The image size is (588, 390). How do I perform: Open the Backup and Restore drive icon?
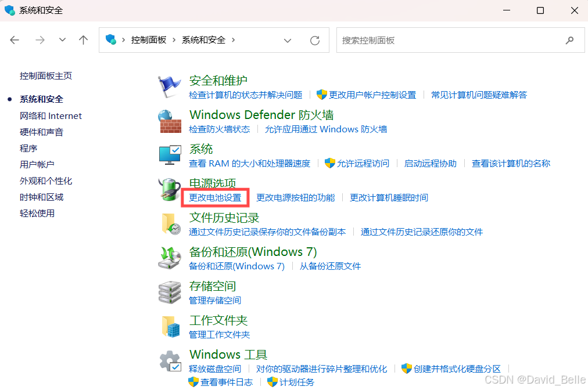pyautogui.click(x=170, y=258)
